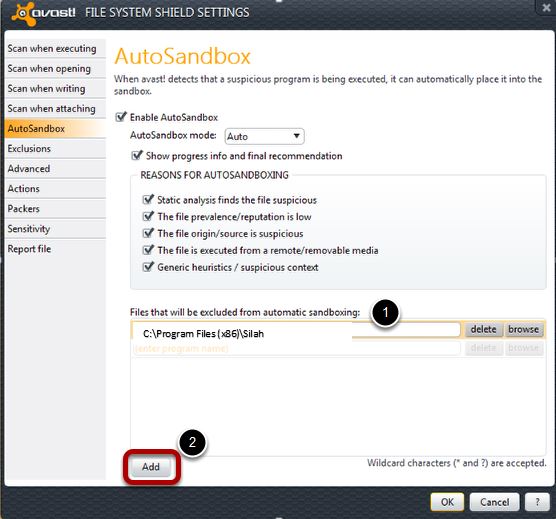The height and width of the screenshot is (519, 556).
Task: Browse for the Silah exclusion path
Action: click(x=523, y=329)
